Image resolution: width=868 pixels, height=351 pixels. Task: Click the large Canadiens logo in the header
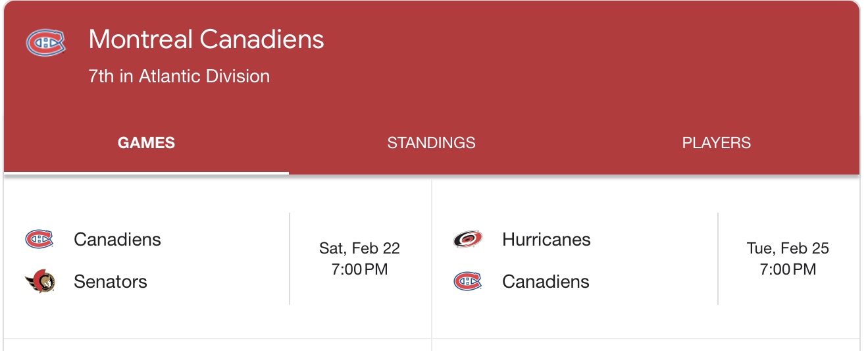point(45,43)
